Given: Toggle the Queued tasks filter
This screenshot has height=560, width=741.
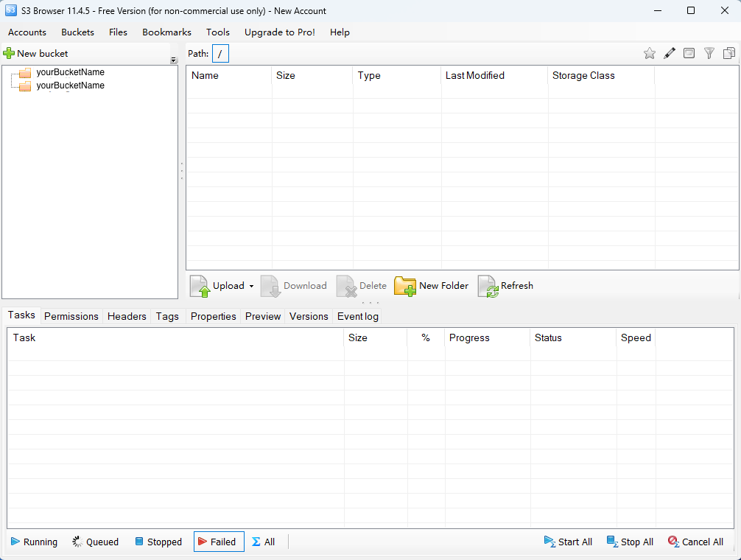Looking at the screenshot, I should 95,542.
